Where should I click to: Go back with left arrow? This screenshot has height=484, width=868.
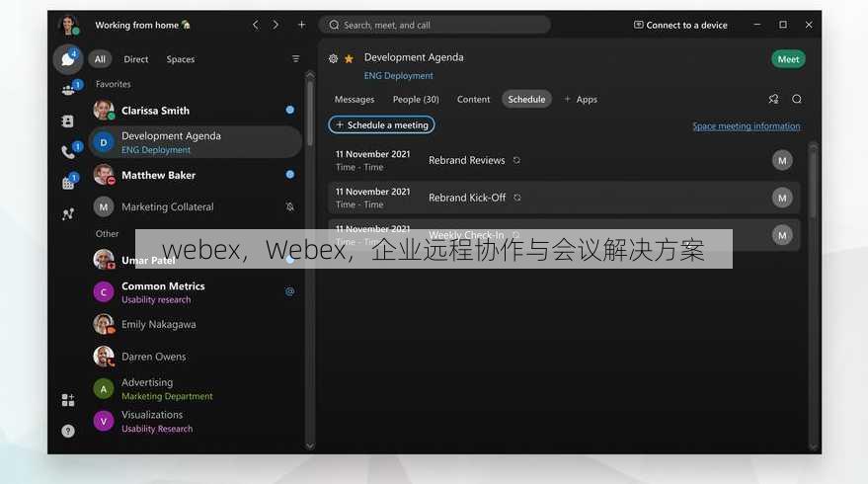pyautogui.click(x=255, y=25)
